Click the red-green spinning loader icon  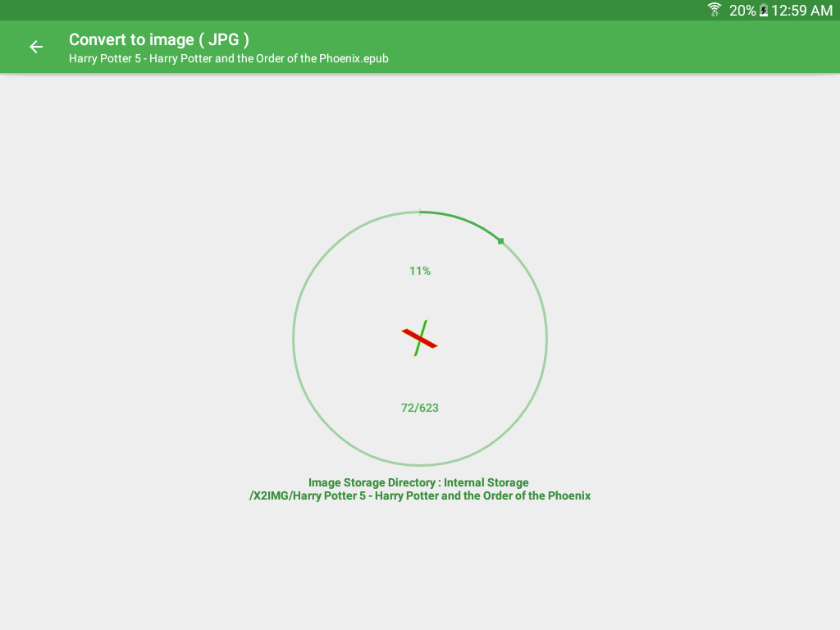[x=420, y=338]
